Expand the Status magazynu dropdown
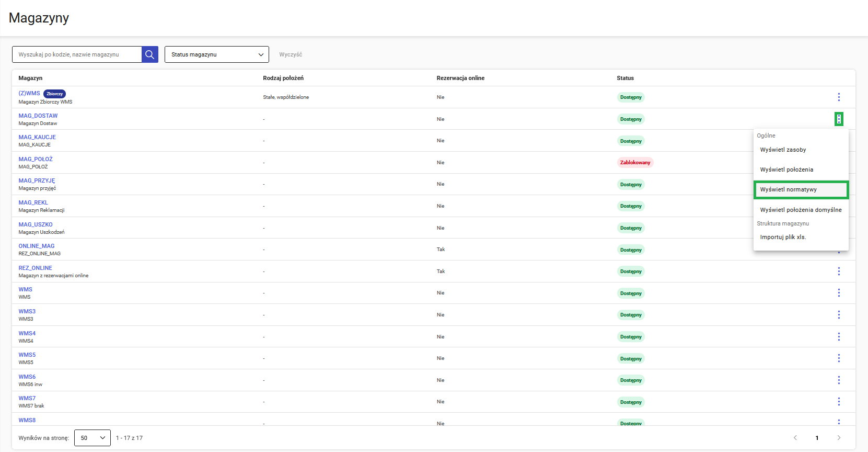The height and width of the screenshot is (452, 868). [216, 54]
